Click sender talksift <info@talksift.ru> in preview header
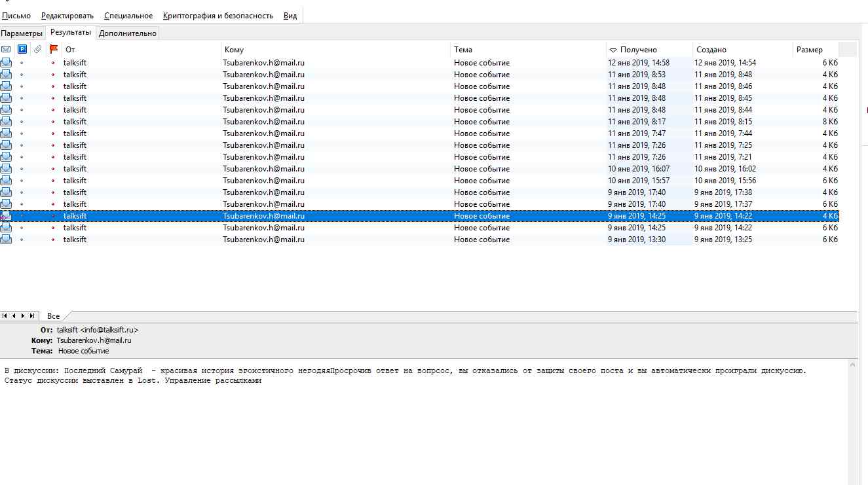This screenshot has height=485, width=868. [x=98, y=331]
